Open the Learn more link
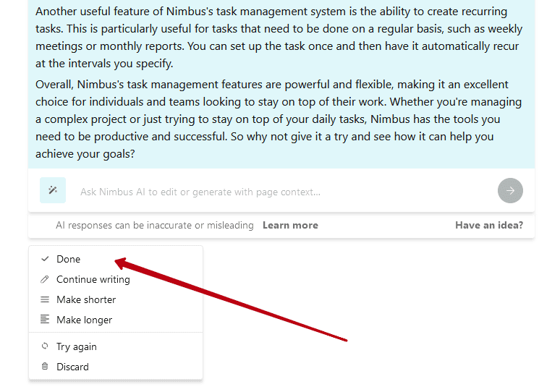 coord(290,225)
